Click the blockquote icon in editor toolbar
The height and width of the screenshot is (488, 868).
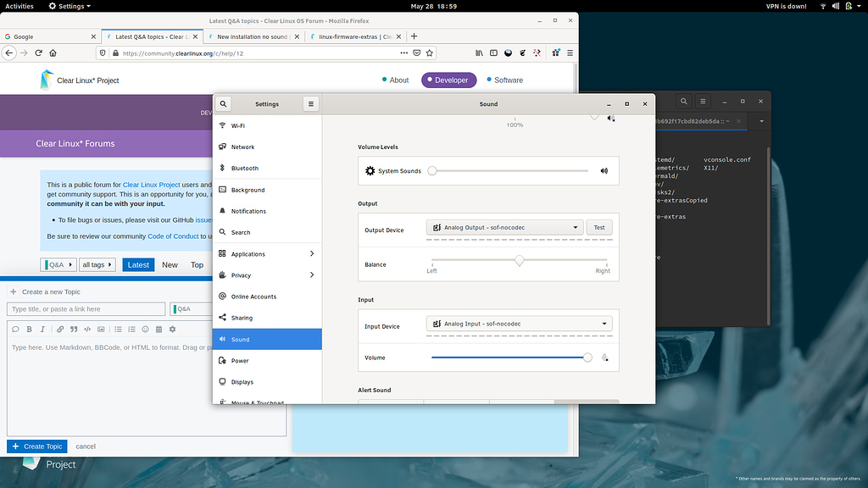click(74, 330)
